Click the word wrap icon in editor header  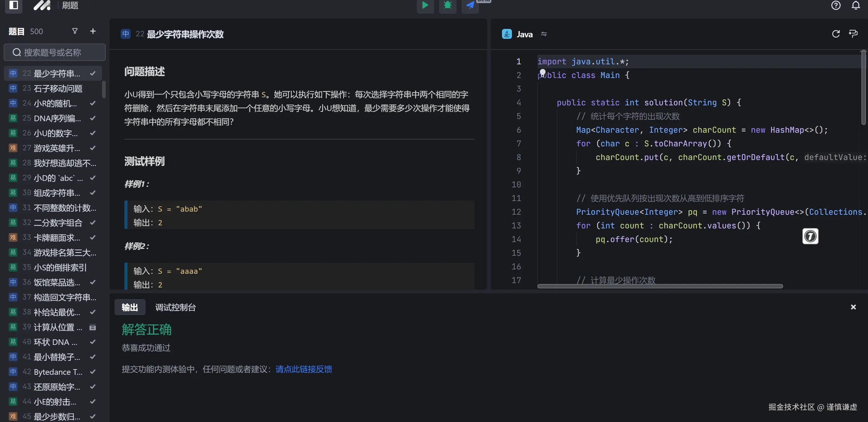click(x=853, y=34)
